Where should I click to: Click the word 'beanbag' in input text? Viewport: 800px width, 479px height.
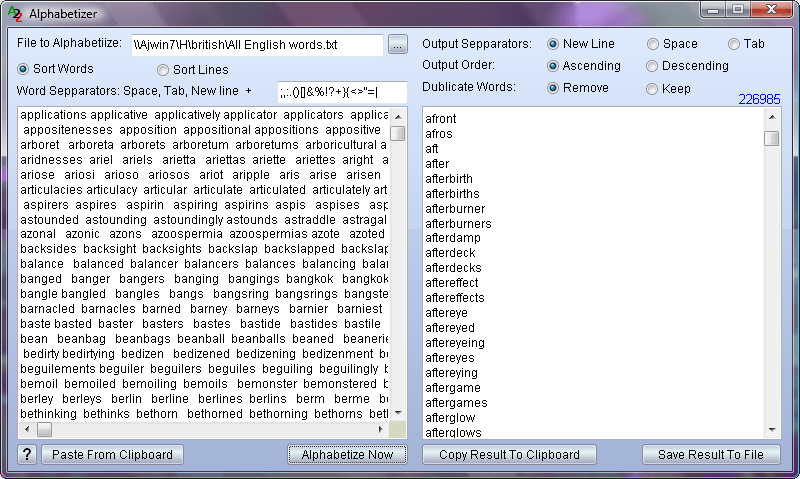click(x=82, y=339)
